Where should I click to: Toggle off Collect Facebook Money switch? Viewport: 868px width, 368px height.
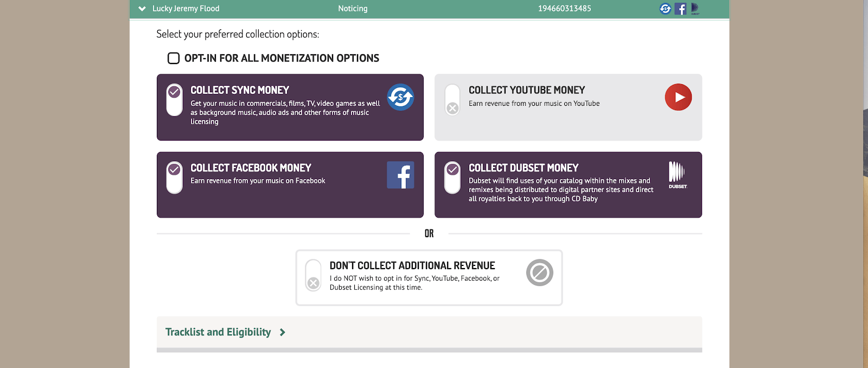[x=174, y=177]
